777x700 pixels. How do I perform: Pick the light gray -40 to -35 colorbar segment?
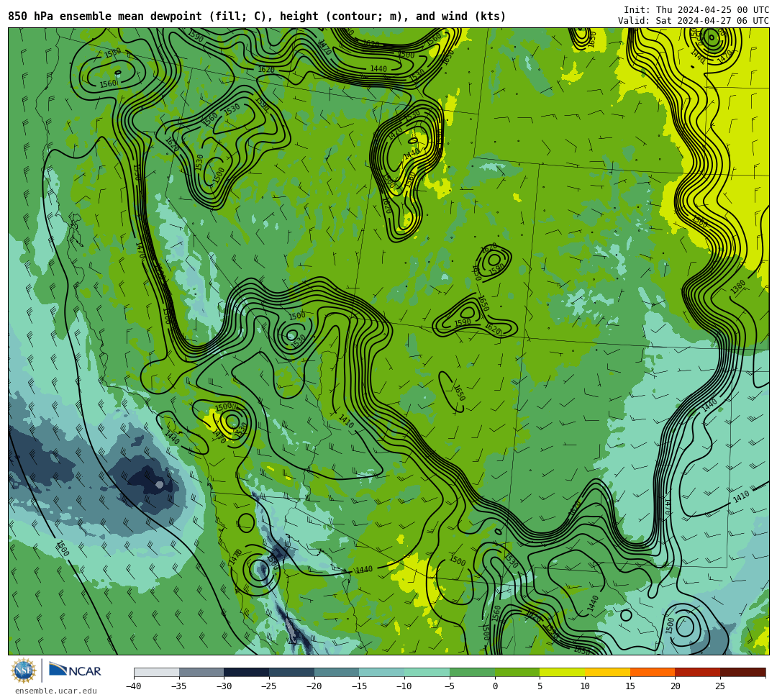157,672
